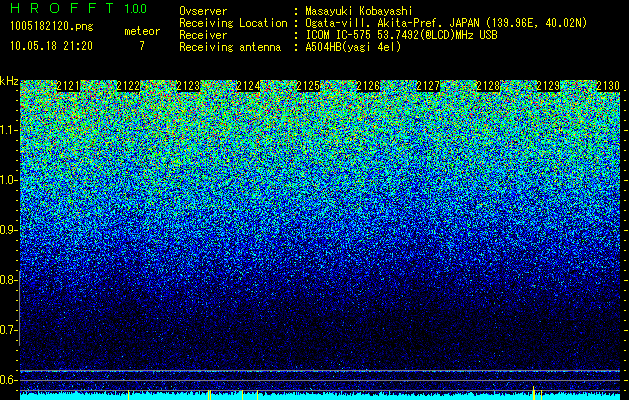
Task: Click the A504HB(yagi 4el) antenna text
Action: 353,47
